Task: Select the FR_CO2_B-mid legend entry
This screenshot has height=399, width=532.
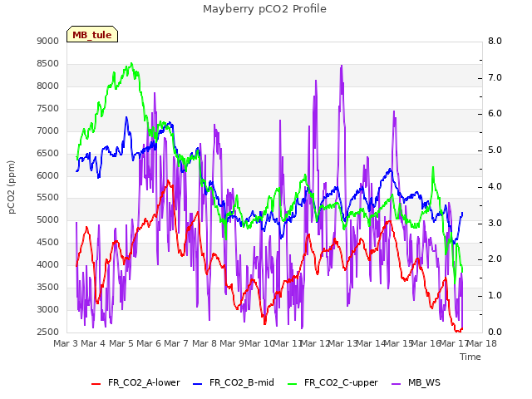Action: click(x=234, y=382)
